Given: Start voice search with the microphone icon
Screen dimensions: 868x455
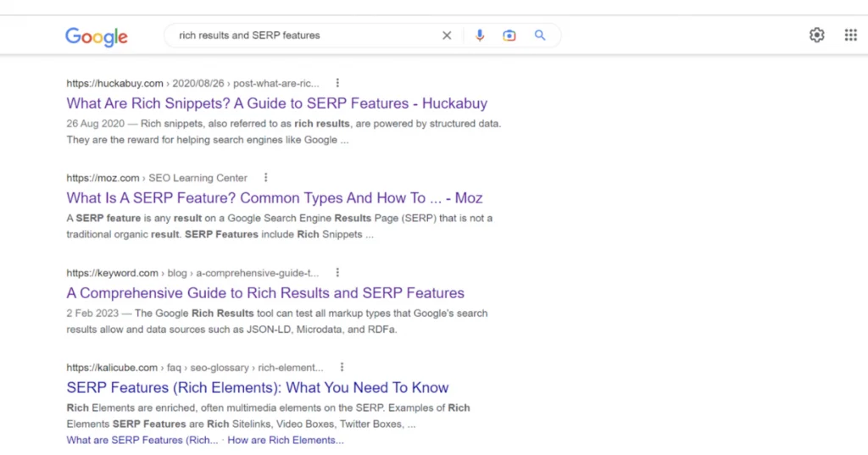Looking at the screenshot, I should tap(480, 36).
